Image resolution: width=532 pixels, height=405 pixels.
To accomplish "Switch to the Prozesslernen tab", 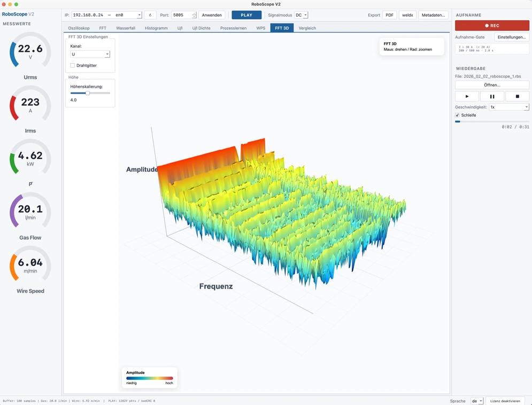I will click(x=233, y=28).
